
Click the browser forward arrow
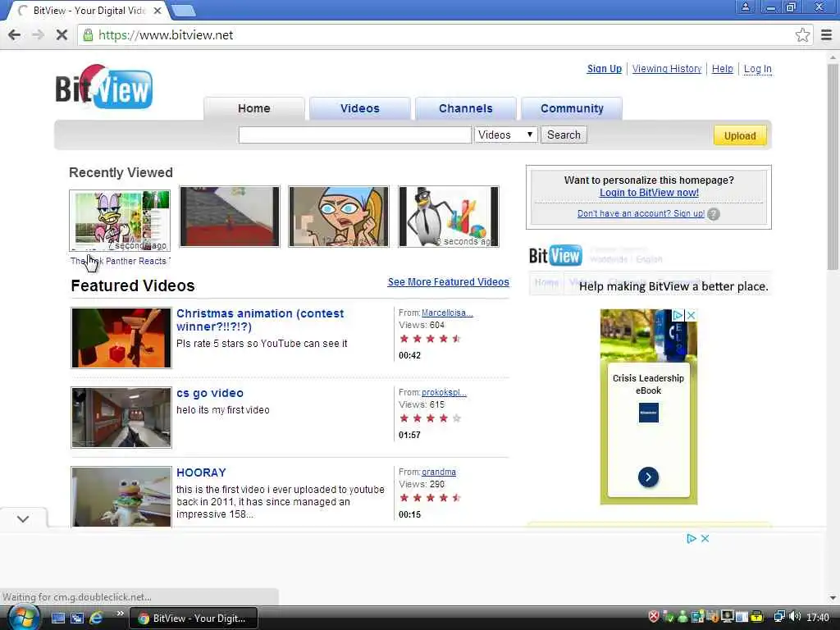(x=38, y=35)
